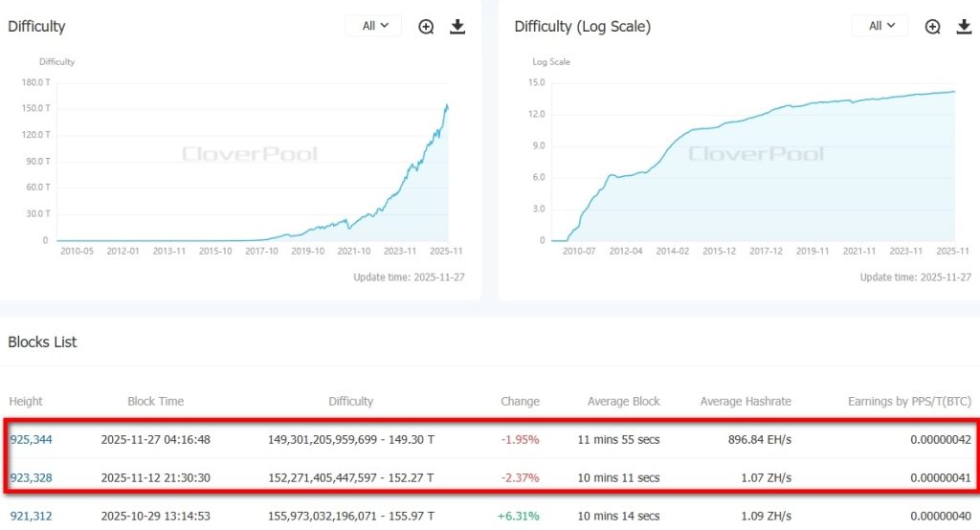The image size is (980, 530).
Task: Click the zoom magnifier on Log Scale chart
Action: (x=933, y=27)
